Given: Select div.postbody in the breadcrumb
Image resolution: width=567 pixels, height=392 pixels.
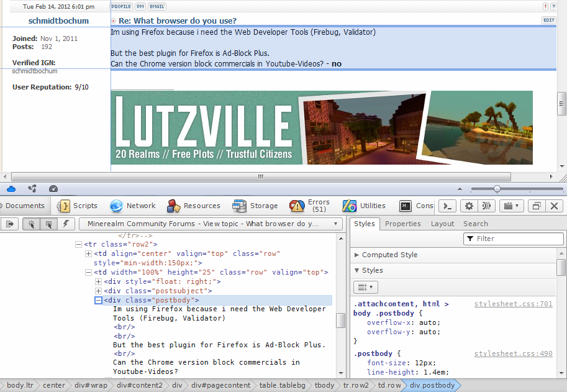Looking at the screenshot, I should 432,386.
